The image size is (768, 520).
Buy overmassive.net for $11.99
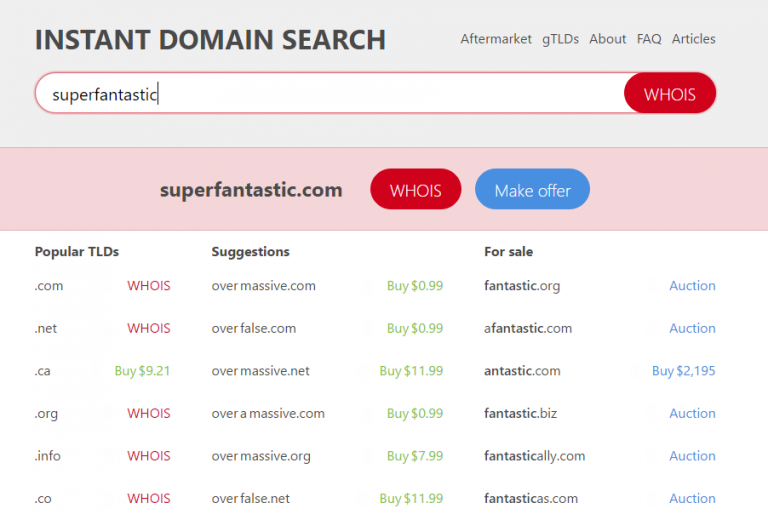[x=410, y=371]
